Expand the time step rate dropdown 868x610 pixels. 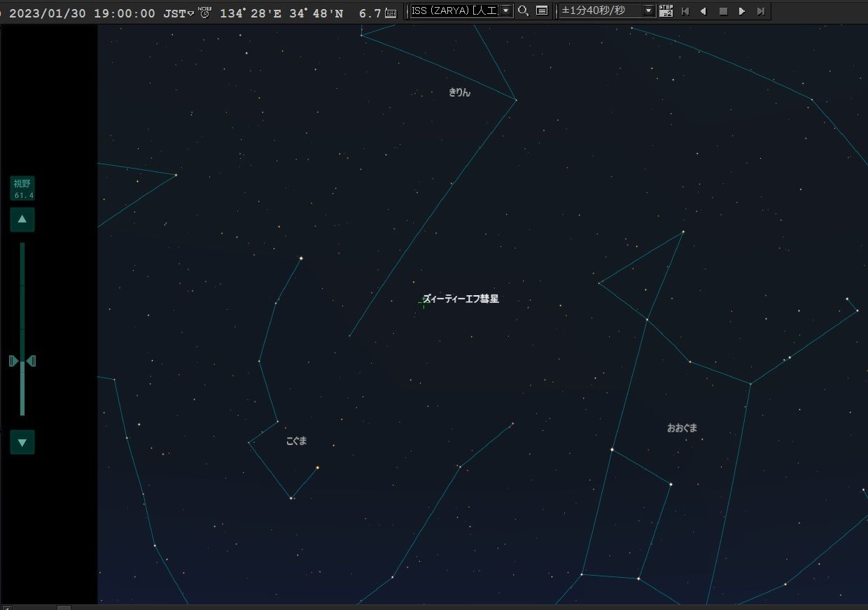pyautogui.click(x=648, y=11)
